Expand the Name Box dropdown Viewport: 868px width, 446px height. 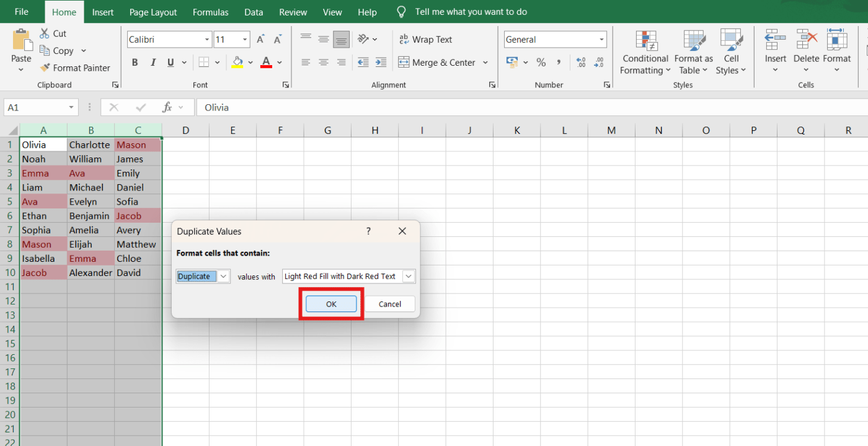tap(71, 107)
